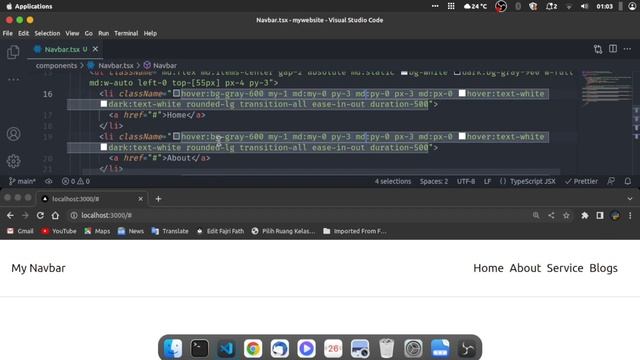Open the feedback icon in VS Code status bar
Viewport: 640px width, 360px height.
[611, 181]
